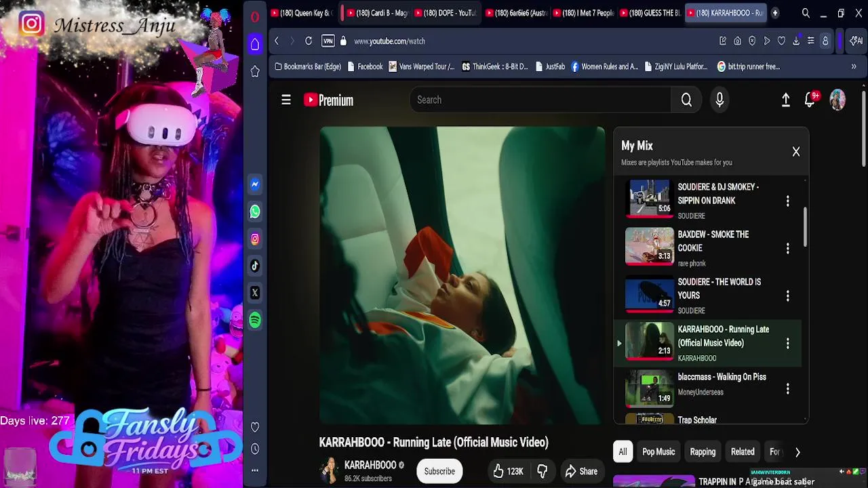This screenshot has width=868, height=488.
Task: Search with voice microphone button
Action: (719, 100)
